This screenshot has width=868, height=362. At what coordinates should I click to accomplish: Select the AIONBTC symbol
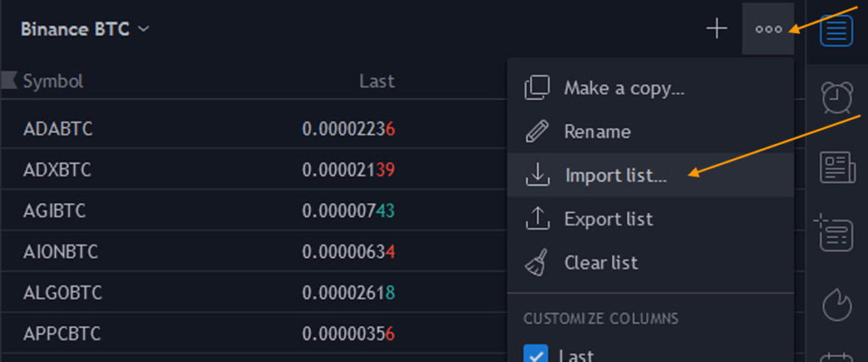[60, 251]
